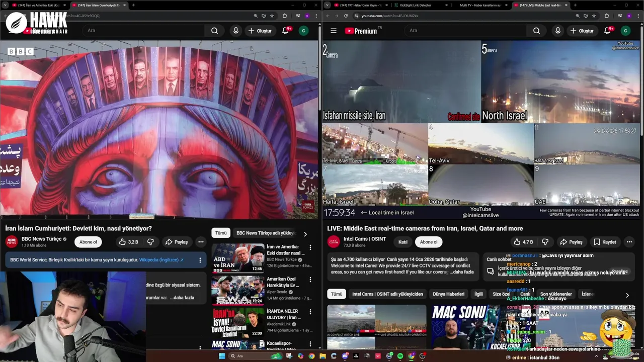The image size is (644, 362).
Task: Share the BBC video with Paylaş
Action: coord(176,242)
